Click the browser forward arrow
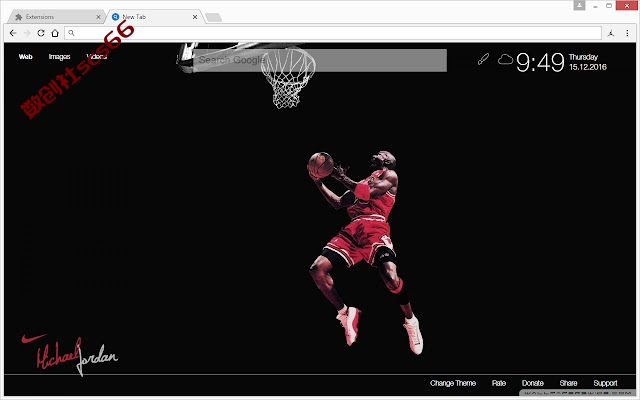This screenshot has height=400, width=640. click(27, 33)
